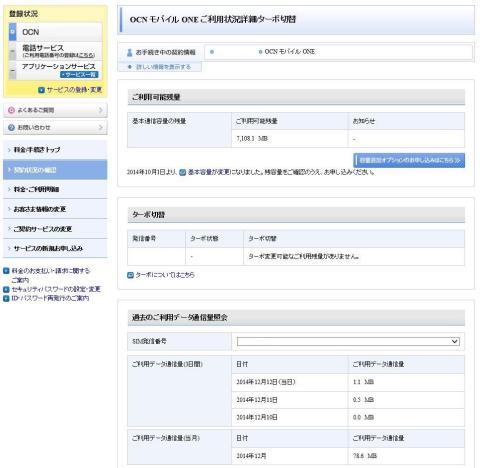The width and height of the screenshot is (480, 468).
Task: Open セキュリティパスワードの設定・変更 link
Action: pyautogui.click(x=56, y=289)
